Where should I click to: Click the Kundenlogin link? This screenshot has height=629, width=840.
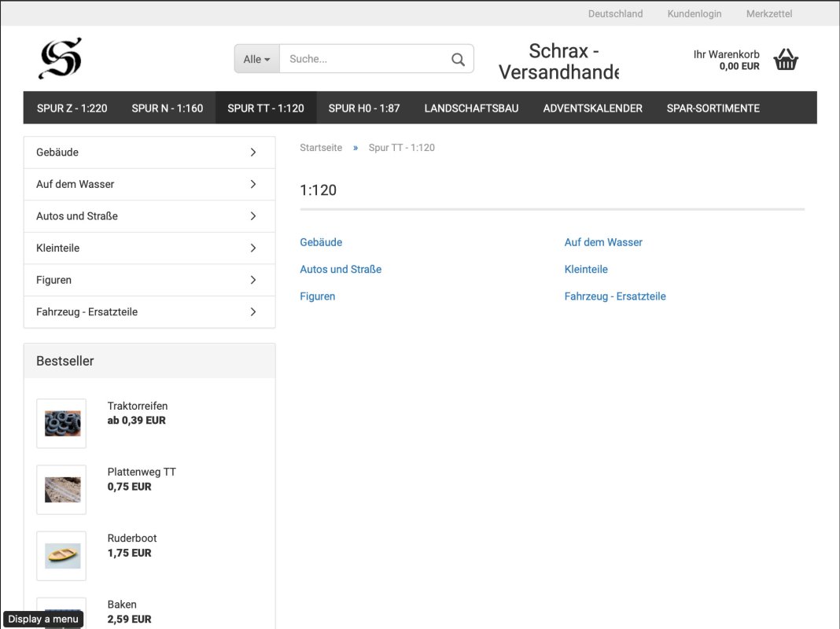tap(694, 13)
